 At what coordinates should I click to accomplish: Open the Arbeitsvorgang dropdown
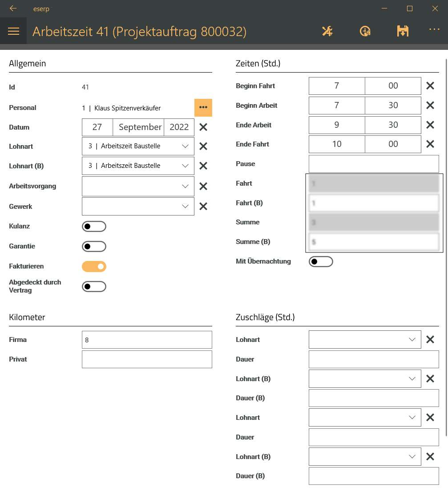point(138,186)
